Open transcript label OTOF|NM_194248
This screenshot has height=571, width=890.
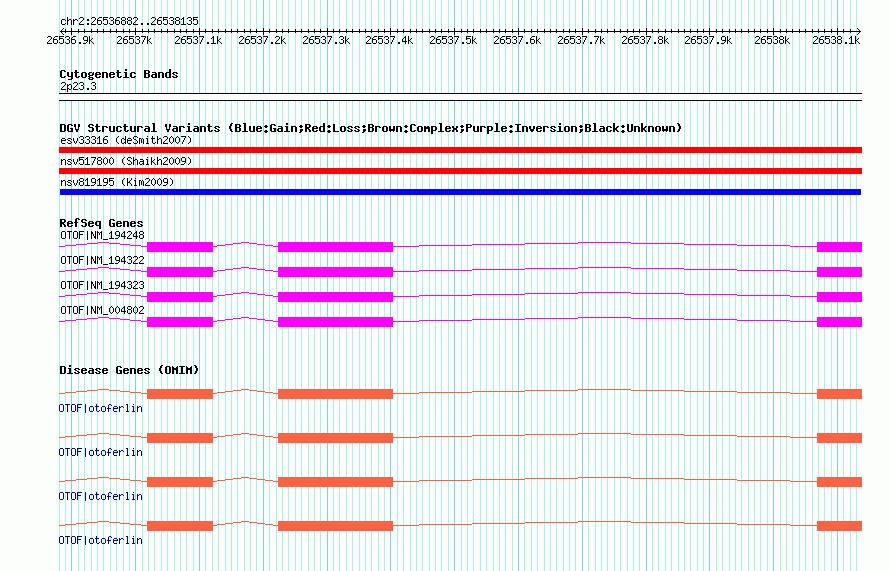coord(102,236)
